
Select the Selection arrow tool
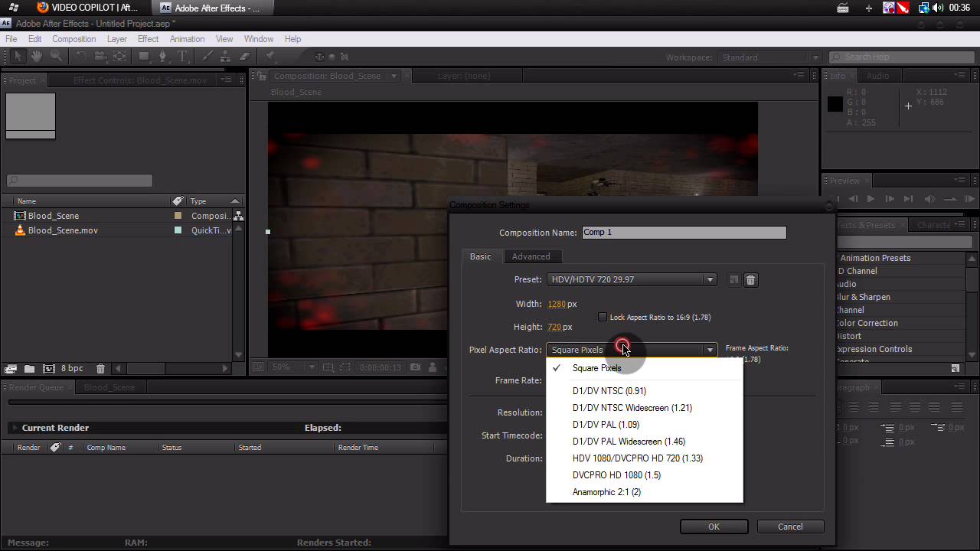18,57
